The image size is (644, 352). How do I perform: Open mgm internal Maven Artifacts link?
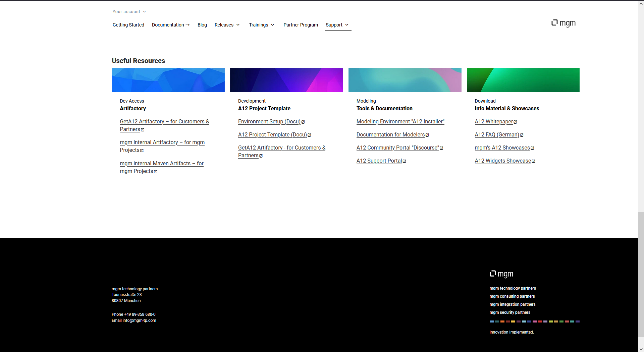coord(162,167)
